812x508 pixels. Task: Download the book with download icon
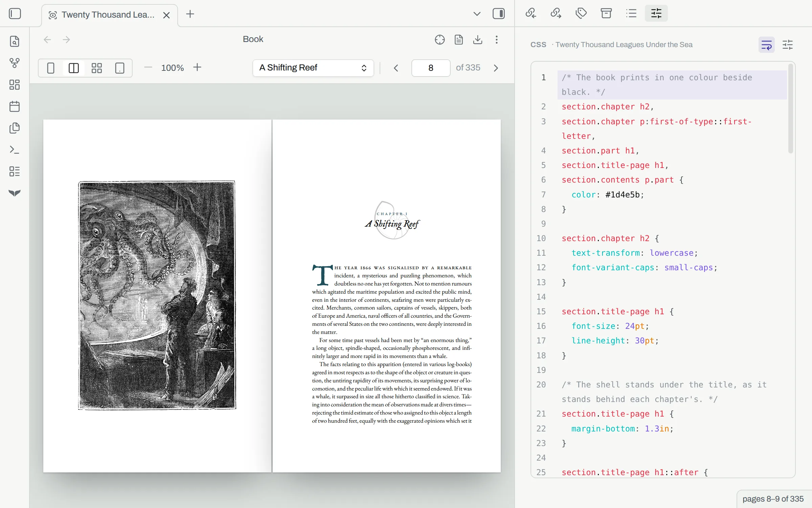(x=478, y=40)
